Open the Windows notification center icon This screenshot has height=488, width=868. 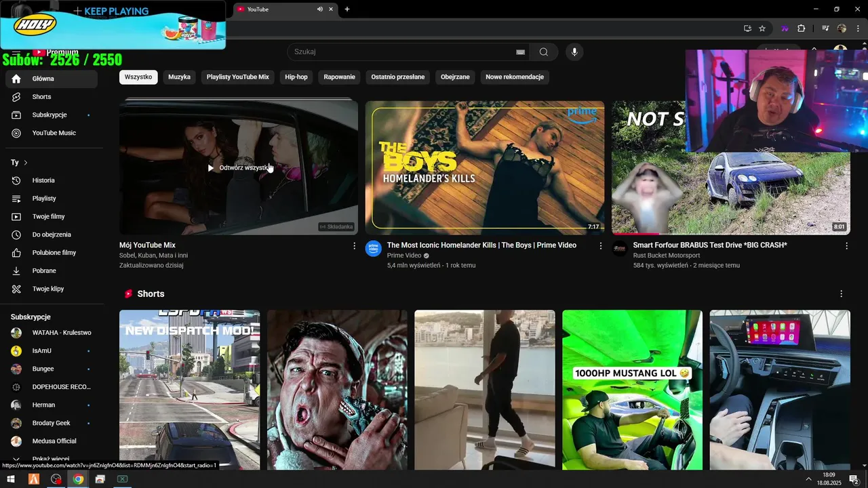pyautogui.click(x=854, y=479)
